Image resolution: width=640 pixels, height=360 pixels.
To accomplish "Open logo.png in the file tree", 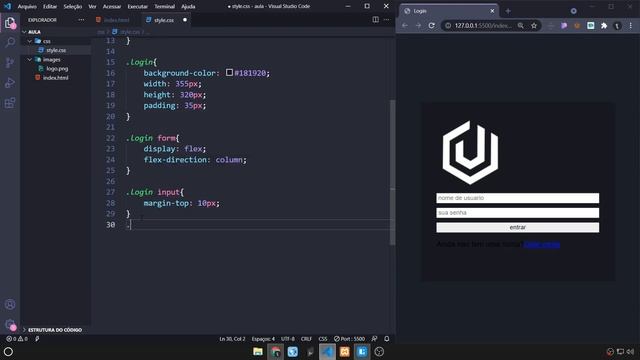I will click(x=56, y=69).
